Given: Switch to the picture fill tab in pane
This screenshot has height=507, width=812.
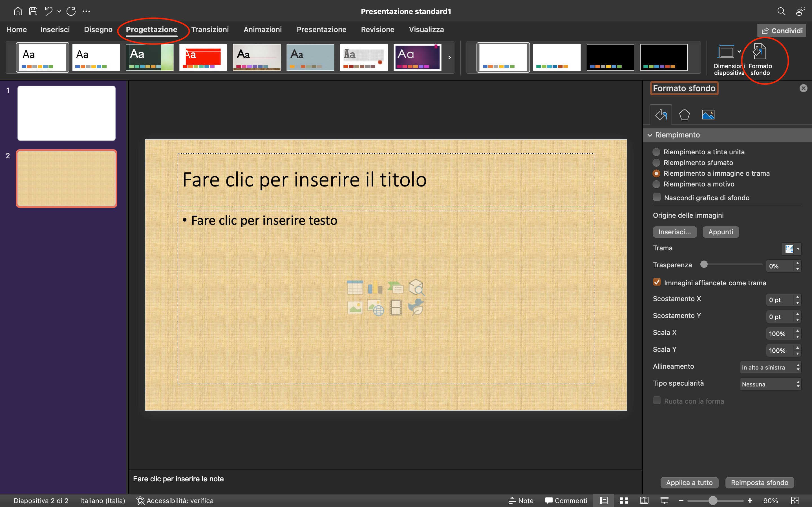Looking at the screenshot, I should 708,114.
